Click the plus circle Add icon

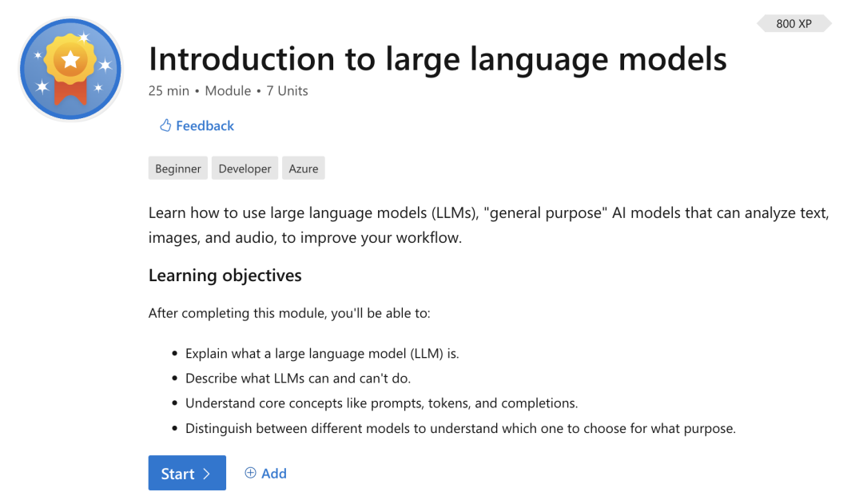click(250, 473)
